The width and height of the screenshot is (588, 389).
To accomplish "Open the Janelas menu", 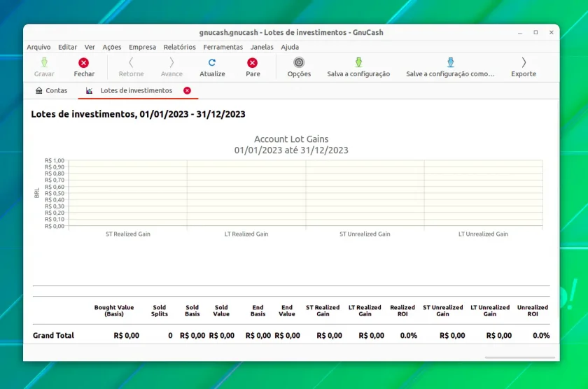I will [x=262, y=47].
